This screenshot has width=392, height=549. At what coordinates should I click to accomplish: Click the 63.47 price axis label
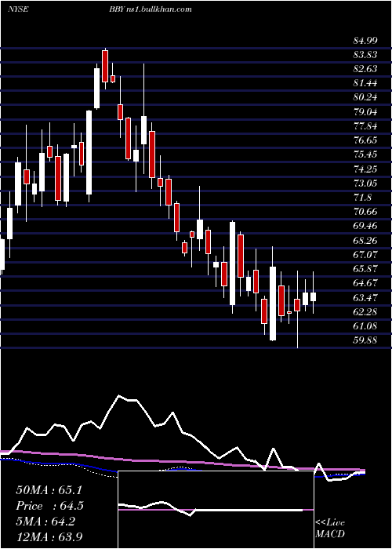click(365, 297)
